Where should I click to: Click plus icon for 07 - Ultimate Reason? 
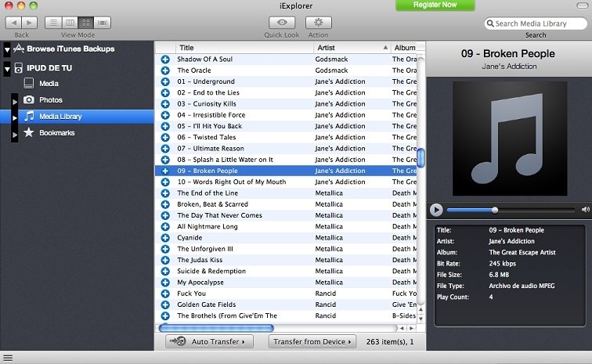[165, 149]
